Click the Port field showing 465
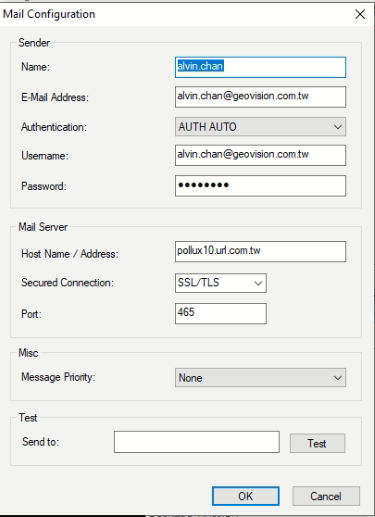Screen dimensions: 375x517 221,313
